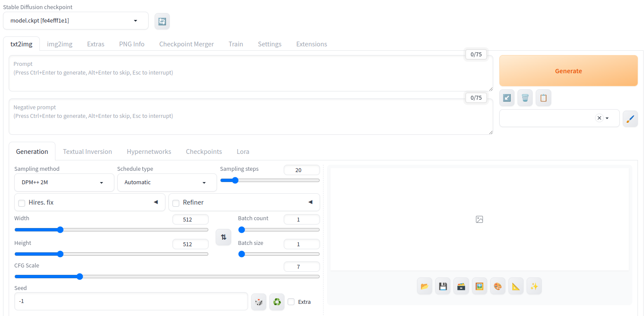
Task: Click the recycle icon to reuse seed
Action: (x=277, y=302)
